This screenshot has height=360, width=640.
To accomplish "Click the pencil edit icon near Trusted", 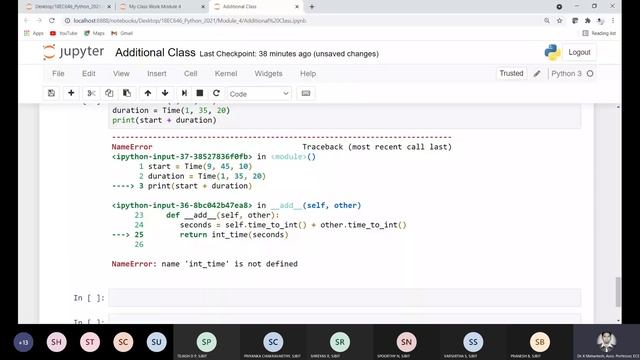I will point(537,73).
